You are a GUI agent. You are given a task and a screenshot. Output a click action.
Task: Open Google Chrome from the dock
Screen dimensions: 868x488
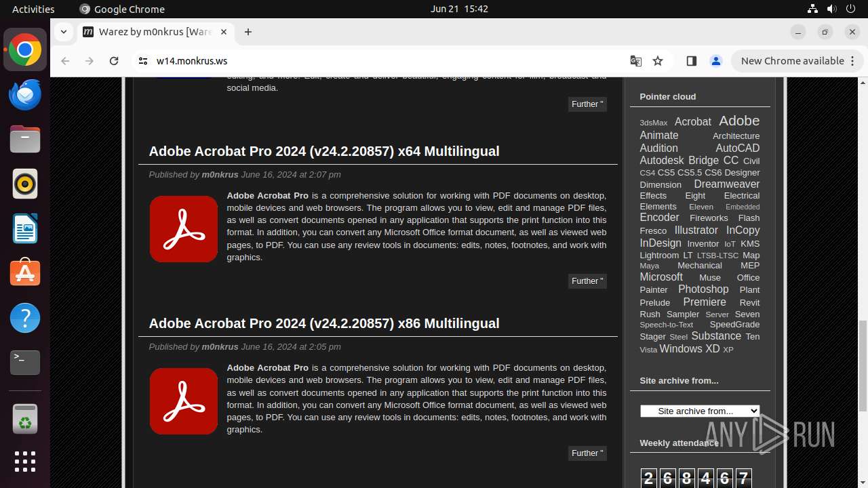point(25,50)
